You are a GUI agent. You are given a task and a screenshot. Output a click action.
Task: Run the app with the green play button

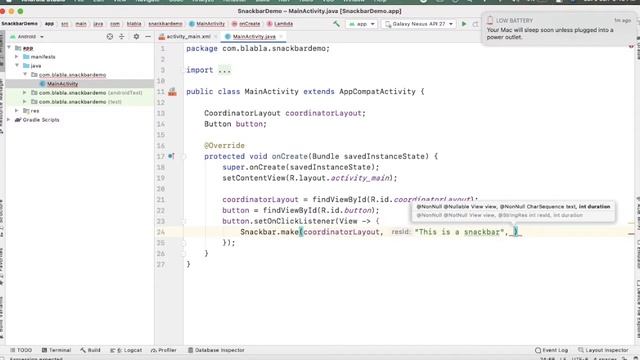pyautogui.click(x=464, y=24)
